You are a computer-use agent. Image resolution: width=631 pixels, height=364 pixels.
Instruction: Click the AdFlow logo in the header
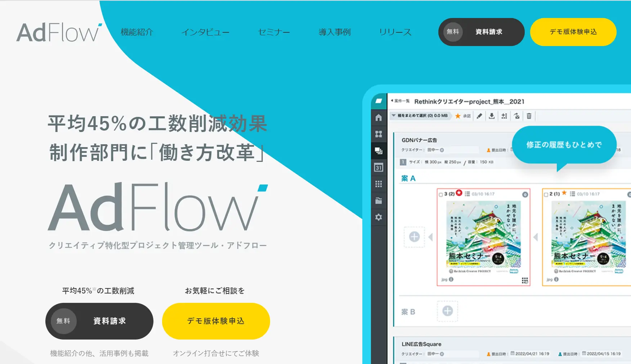59,32
